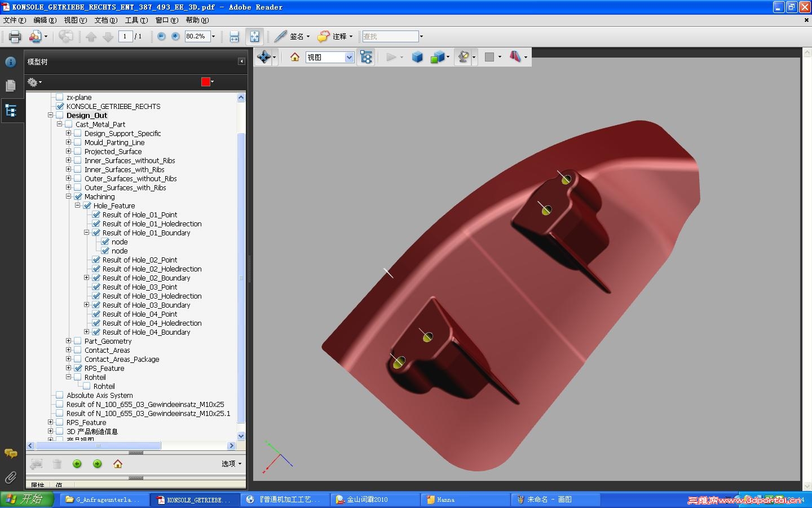Click the Windows 开始 start button
The image size is (812, 508).
pyautogui.click(x=27, y=500)
